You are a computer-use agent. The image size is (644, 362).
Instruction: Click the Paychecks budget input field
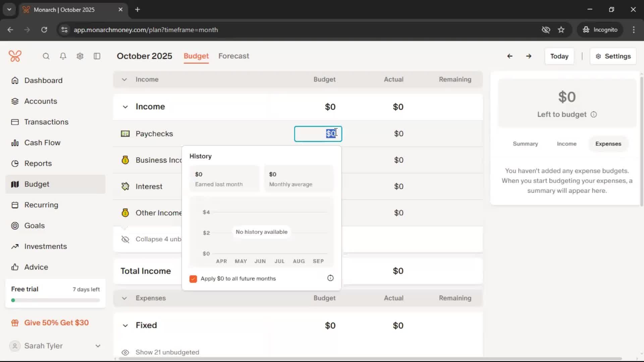click(x=318, y=134)
